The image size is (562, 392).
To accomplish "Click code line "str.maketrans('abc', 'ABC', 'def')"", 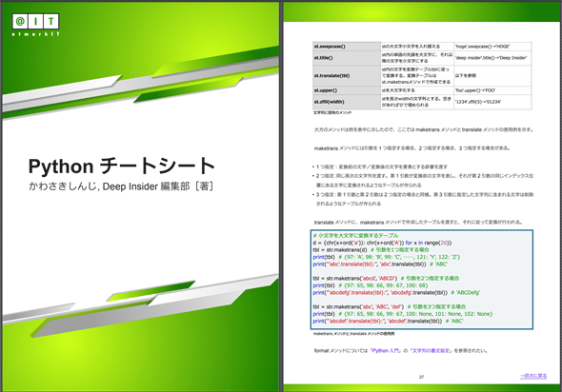I will [x=389, y=306].
